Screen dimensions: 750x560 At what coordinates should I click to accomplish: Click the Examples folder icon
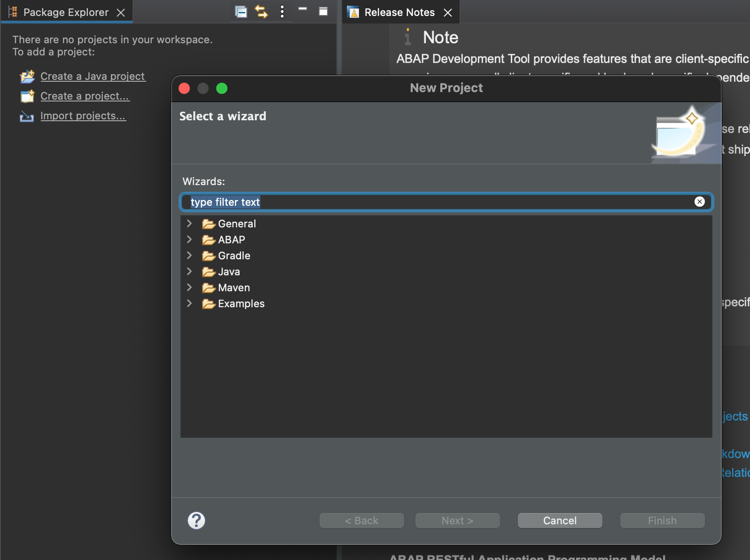click(209, 304)
